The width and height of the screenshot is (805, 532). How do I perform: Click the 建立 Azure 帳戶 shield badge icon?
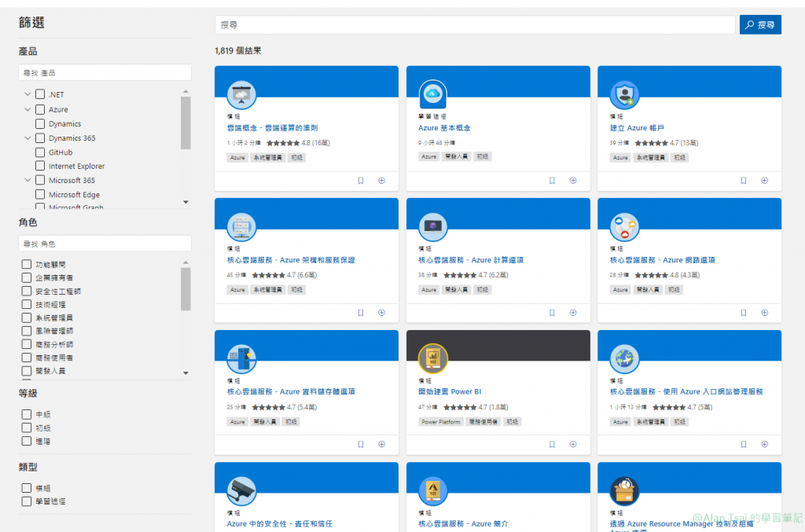pyautogui.click(x=624, y=95)
